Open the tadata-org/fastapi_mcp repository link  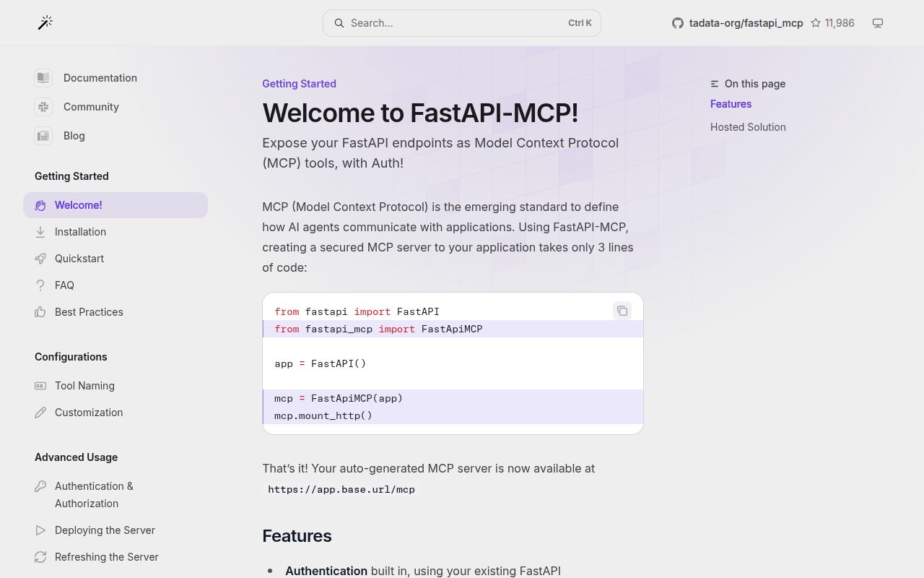click(746, 23)
